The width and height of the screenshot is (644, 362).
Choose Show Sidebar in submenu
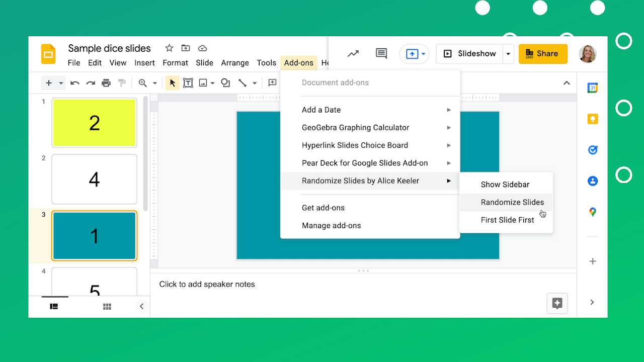coord(506,185)
